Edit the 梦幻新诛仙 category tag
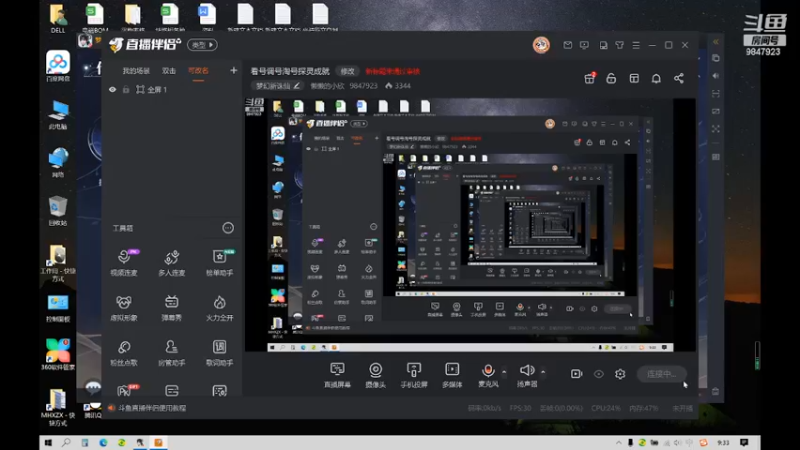 pos(278,86)
